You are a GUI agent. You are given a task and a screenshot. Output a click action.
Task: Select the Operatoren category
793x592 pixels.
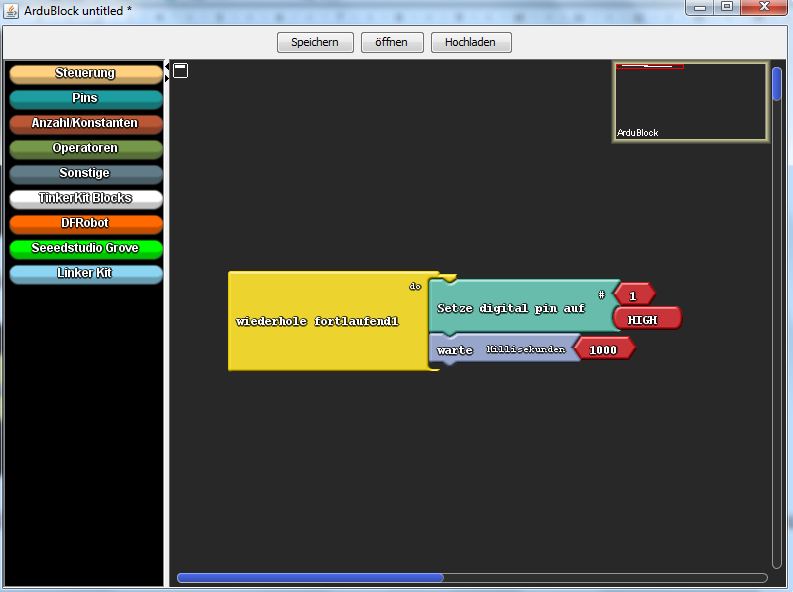[85, 148]
